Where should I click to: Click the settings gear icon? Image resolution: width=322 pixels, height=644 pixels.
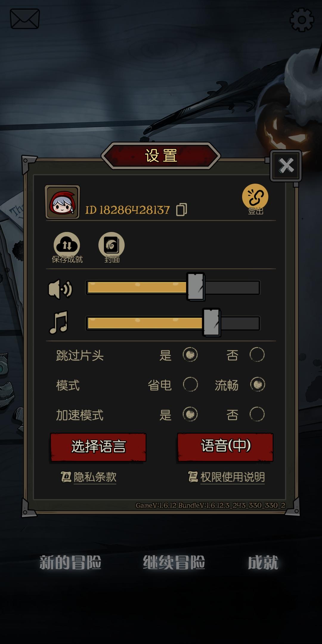click(x=302, y=20)
